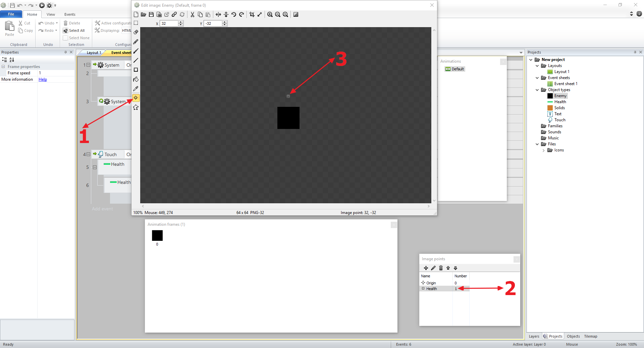Switch to the Layers panel tab

pos(534,336)
